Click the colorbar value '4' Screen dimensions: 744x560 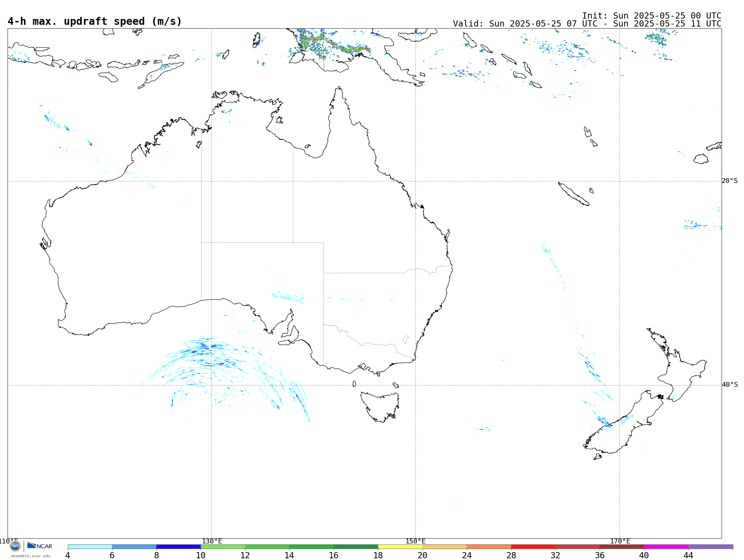[68, 555]
